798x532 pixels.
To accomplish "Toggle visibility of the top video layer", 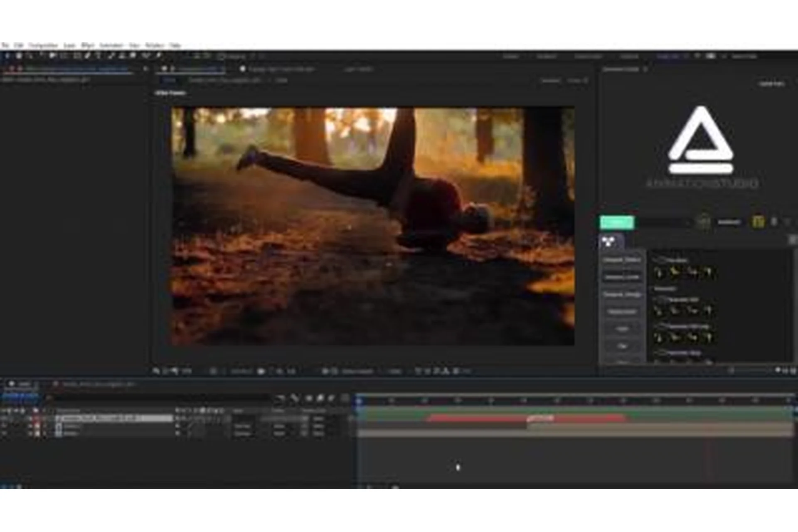I will [4, 418].
